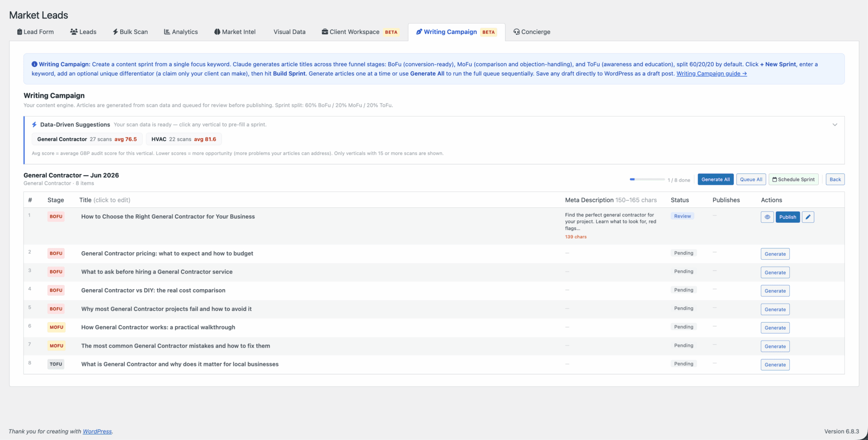
Task: Generate the 'What to ask before hiring' article
Action: [x=775, y=272]
